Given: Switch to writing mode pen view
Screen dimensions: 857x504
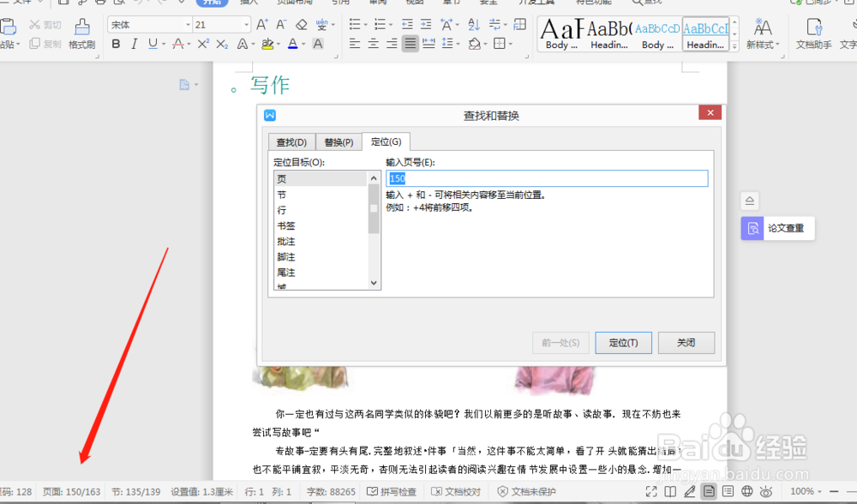Looking at the screenshot, I should 690,491.
